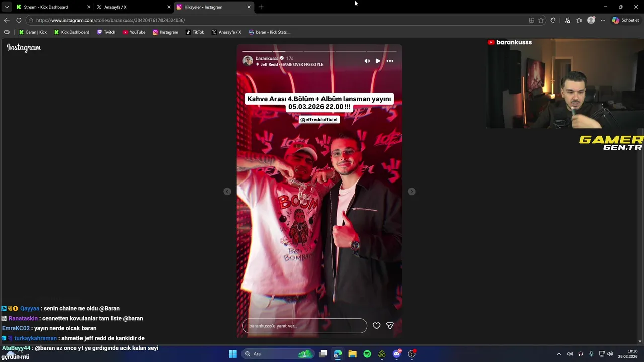Image resolution: width=644 pixels, height=362 pixels.
Task: Show hidden system tray icons
Action: click(558, 354)
